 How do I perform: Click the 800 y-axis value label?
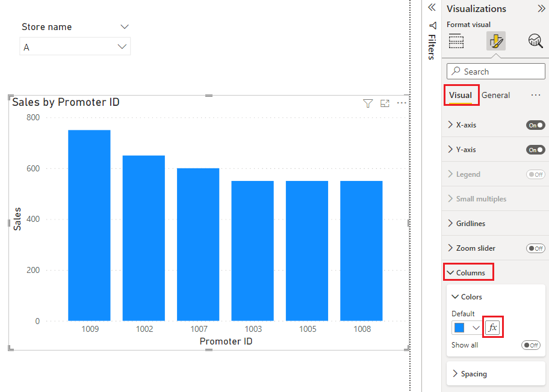pos(33,117)
